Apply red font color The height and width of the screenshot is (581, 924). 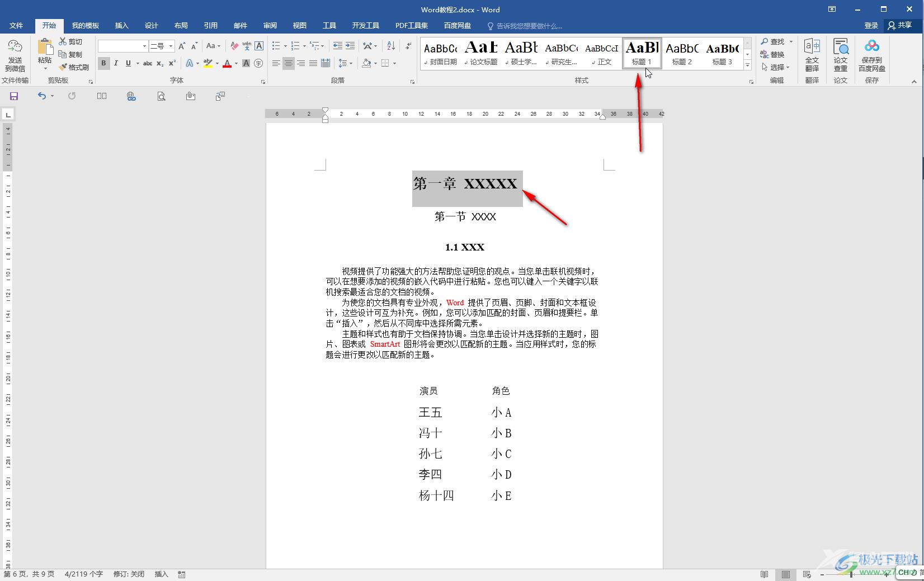tap(227, 63)
